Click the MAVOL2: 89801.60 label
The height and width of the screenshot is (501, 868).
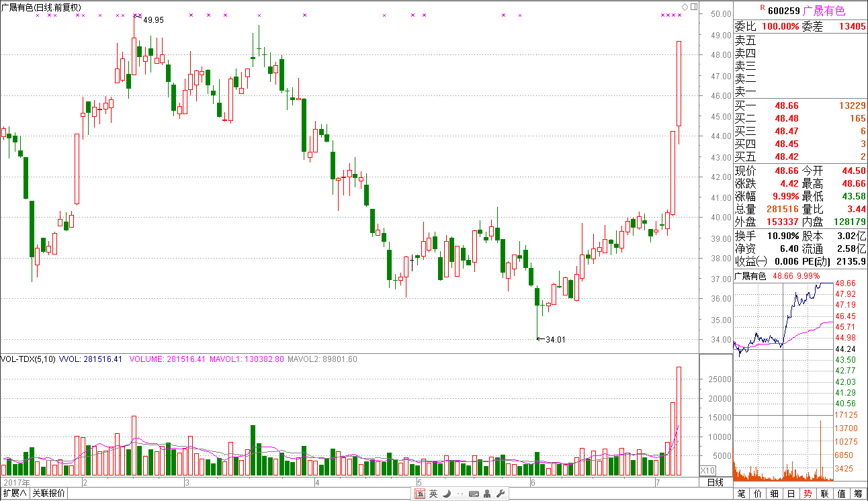322,359
